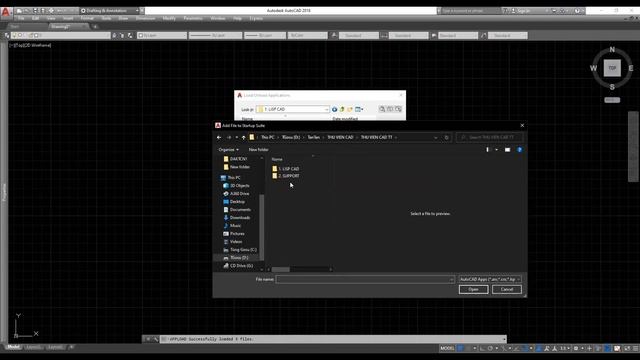Open Views menu icon in Load/Unload Applications dialog
The image size is (640, 360).
pyautogui.click(x=359, y=109)
